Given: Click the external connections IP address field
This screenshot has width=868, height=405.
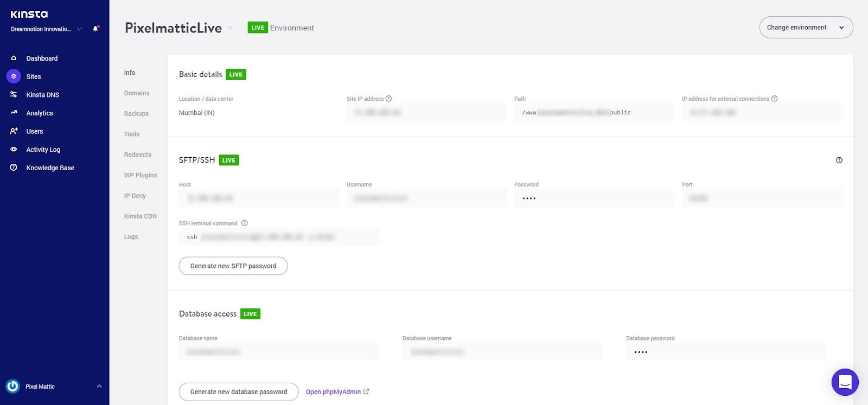Looking at the screenshot, I should [762, 113].
